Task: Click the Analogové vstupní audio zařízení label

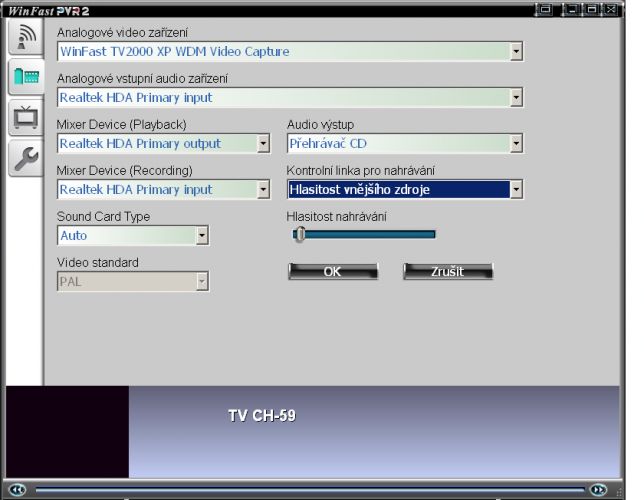Action: click(x=142, y=78)
